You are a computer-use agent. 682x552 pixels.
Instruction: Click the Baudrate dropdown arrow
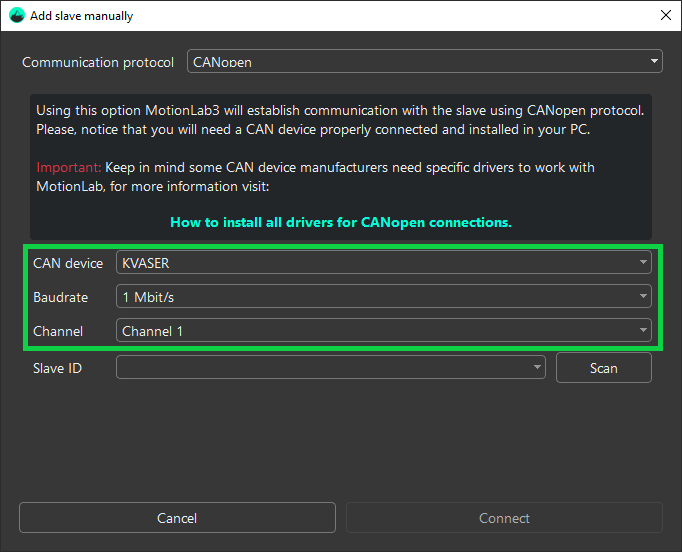643,297
